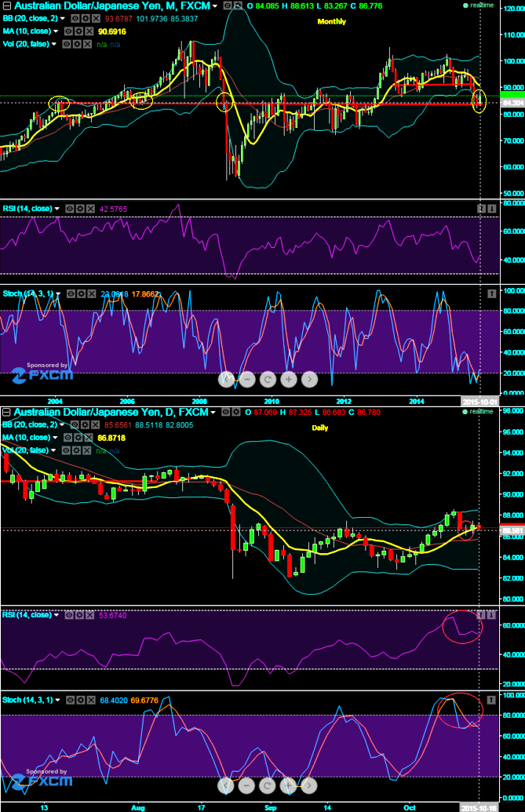The height and width of the screenshot is (812, 525).
Task: Hide RSI indicator on Monthly chart
Action: click(70, 209)
